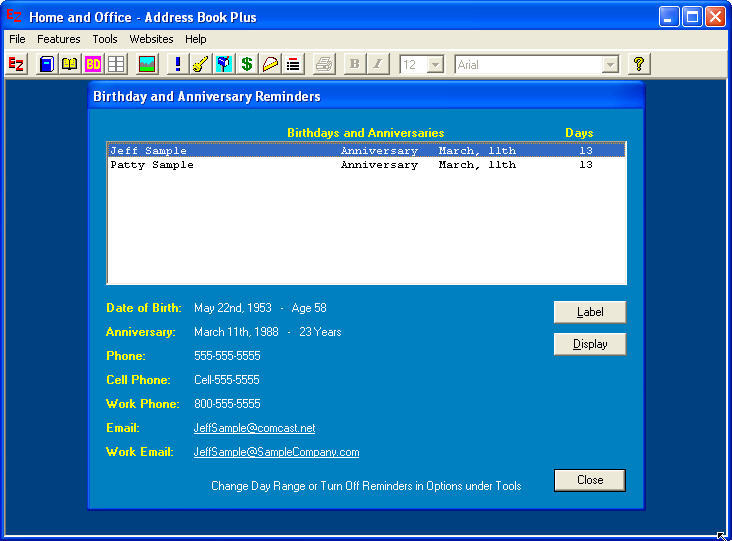
Task: Click the blue exclamation mark icon
Action: coord(177,64)
